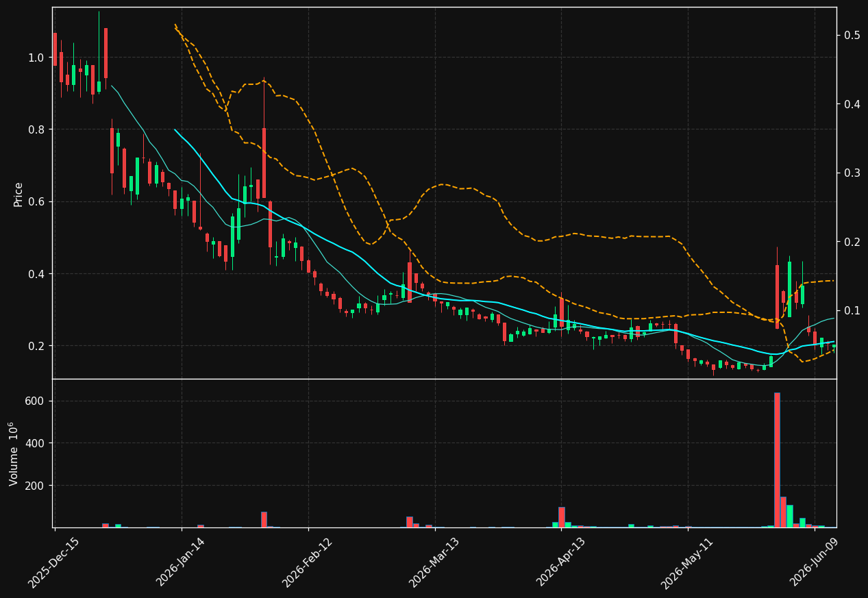The width and height of the screenshot is (868, 598).
Task: Click the 0.3 right-axis tick label
Action: (852, 173)
